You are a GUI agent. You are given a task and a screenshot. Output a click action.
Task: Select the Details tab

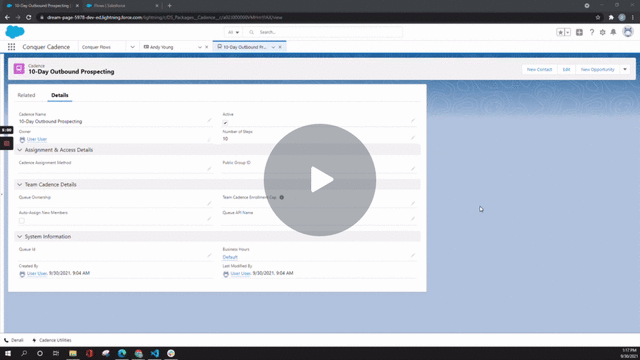pyautogui.click(x=60, y=95)
